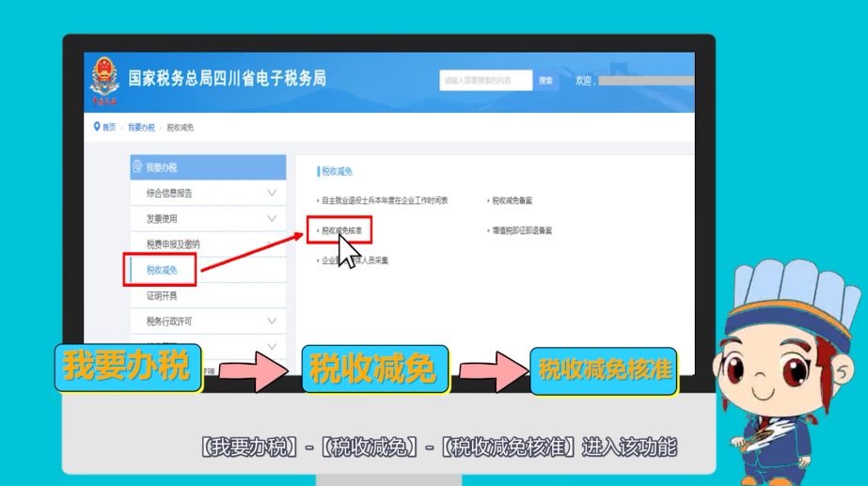
Task: Click the national tax emblem logo
Action: pyautogui.click(x=104, y=81)
